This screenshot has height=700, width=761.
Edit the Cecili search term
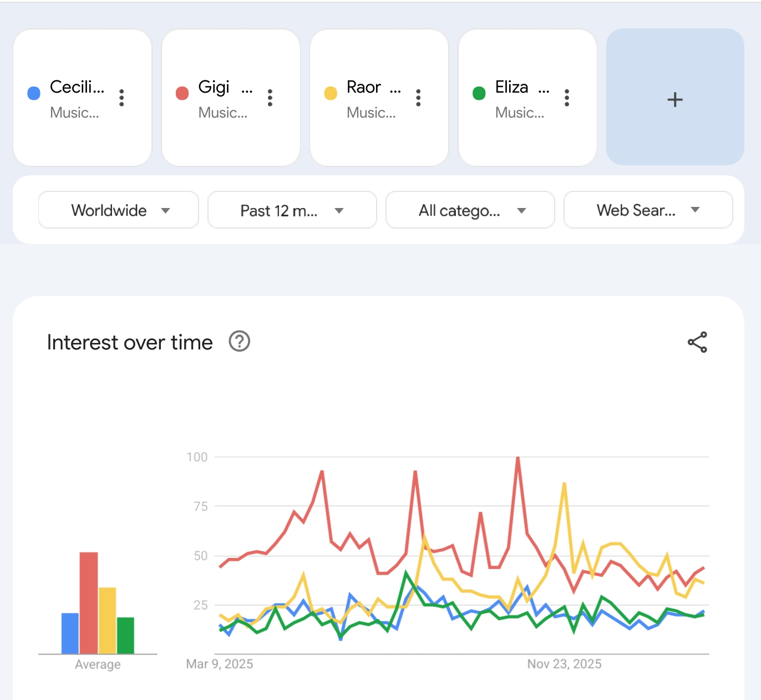[x=77, y=87]
